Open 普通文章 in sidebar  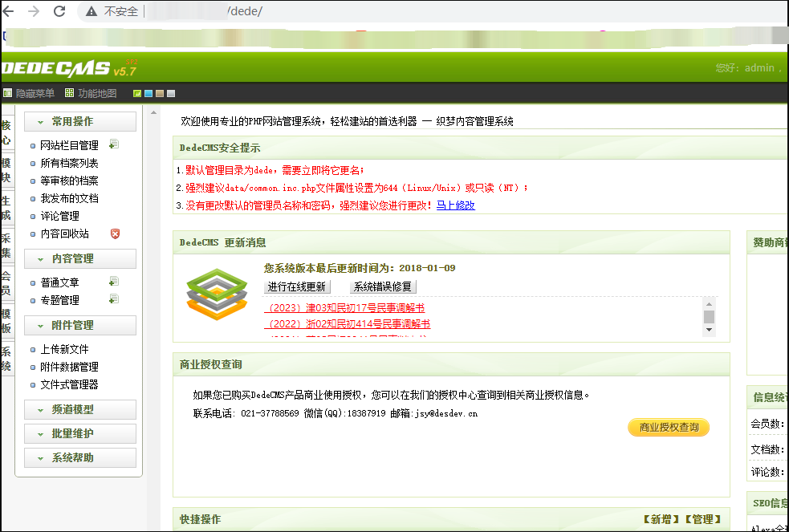(x=60, y=282)
